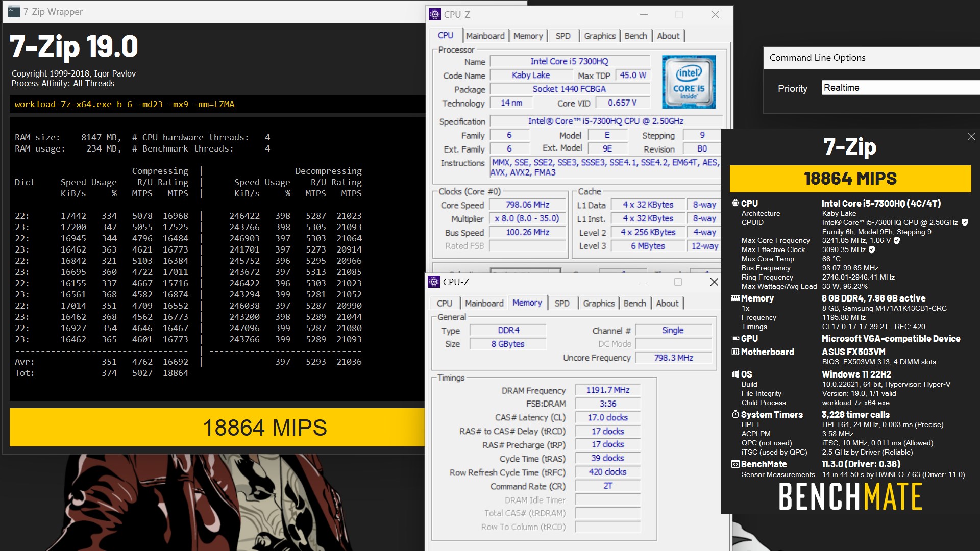Click the yellow 18864 MIPS result bar
Screen dimensions: 980x551
pos(217,427)
